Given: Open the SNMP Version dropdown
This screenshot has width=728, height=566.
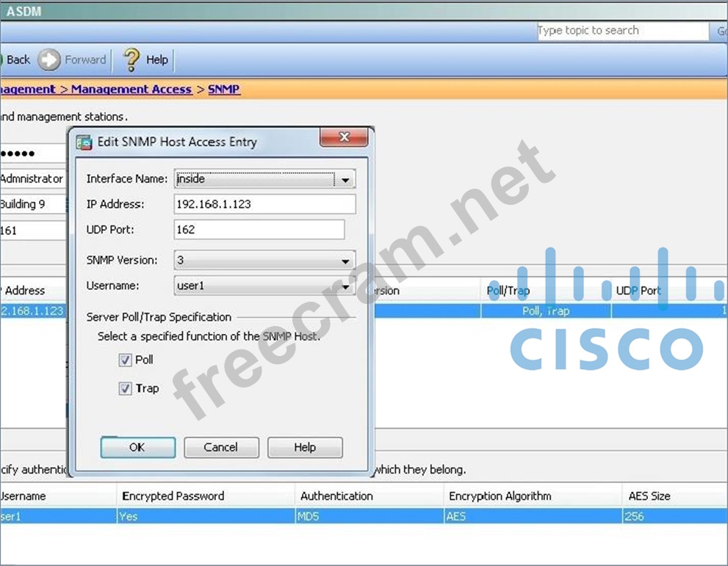Looking at the screenshot, I should pos(345,261).
